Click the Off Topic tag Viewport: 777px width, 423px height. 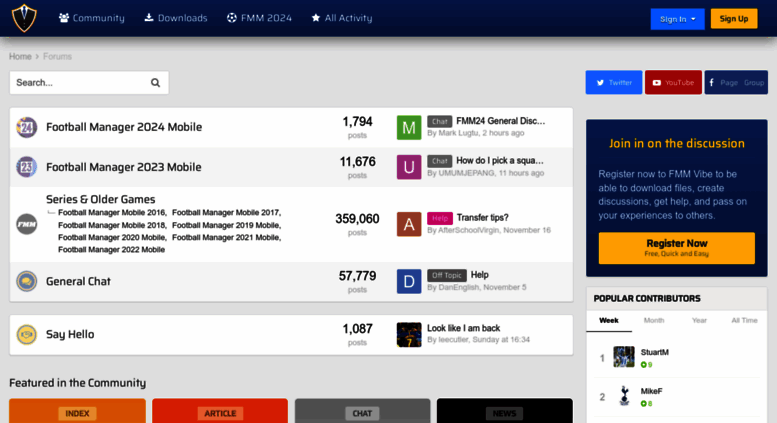pos(446,275)
